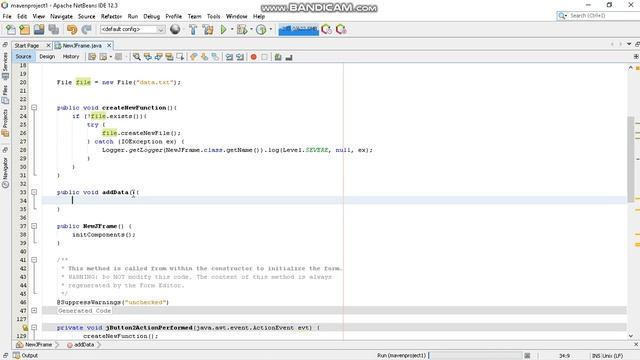
Task: Open the Team menu
Action: pyautogui.click(x=194, y=16)
